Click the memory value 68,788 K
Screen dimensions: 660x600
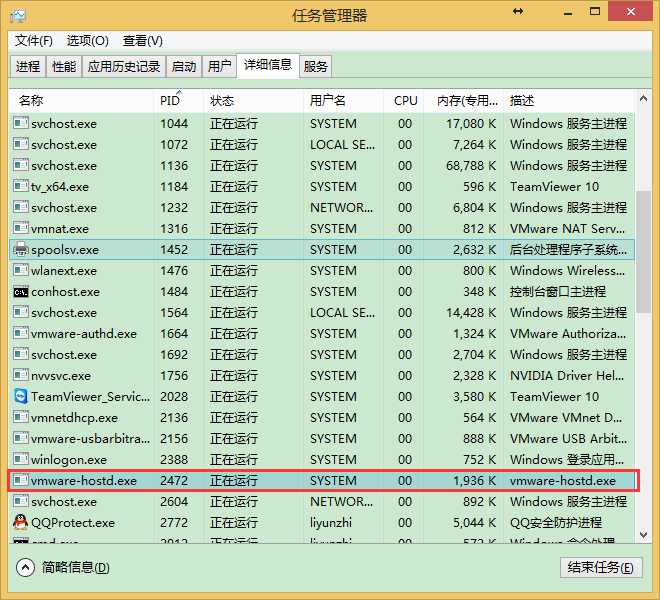click(471, 165)
